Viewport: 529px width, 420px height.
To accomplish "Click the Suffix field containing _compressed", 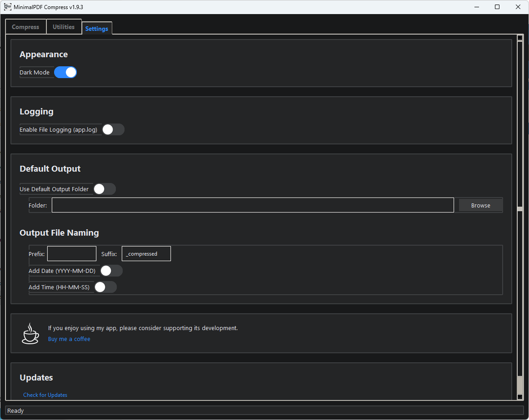I will [146, 254].
